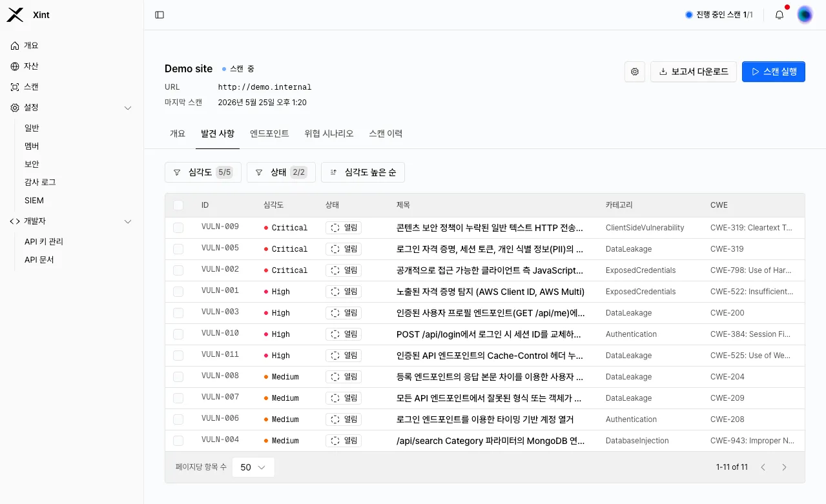Image resolution: width=826 pixels, height=504 pixels.
Task: Select the VULN-009 row checkbox
Action: [178, 228]
